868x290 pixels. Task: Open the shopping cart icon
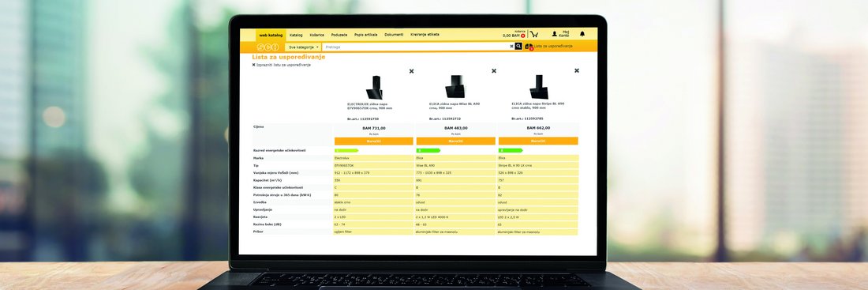[534, 34]
